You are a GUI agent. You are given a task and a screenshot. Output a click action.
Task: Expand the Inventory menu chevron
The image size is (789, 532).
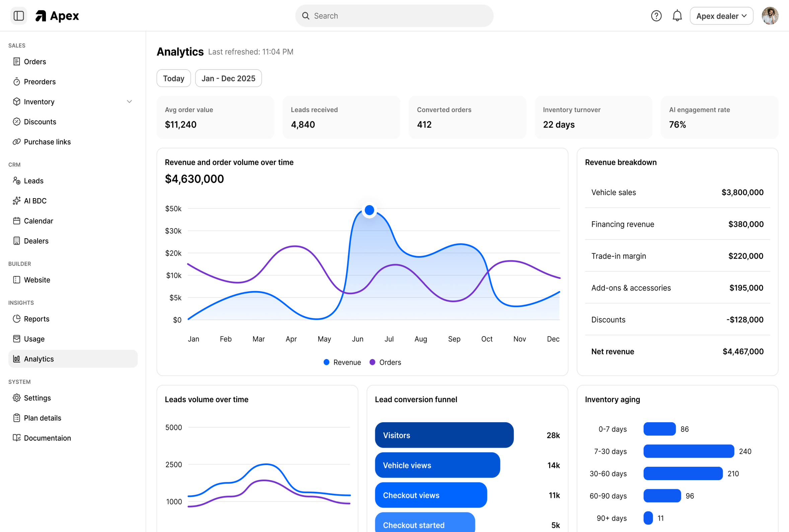click(129, 101)
